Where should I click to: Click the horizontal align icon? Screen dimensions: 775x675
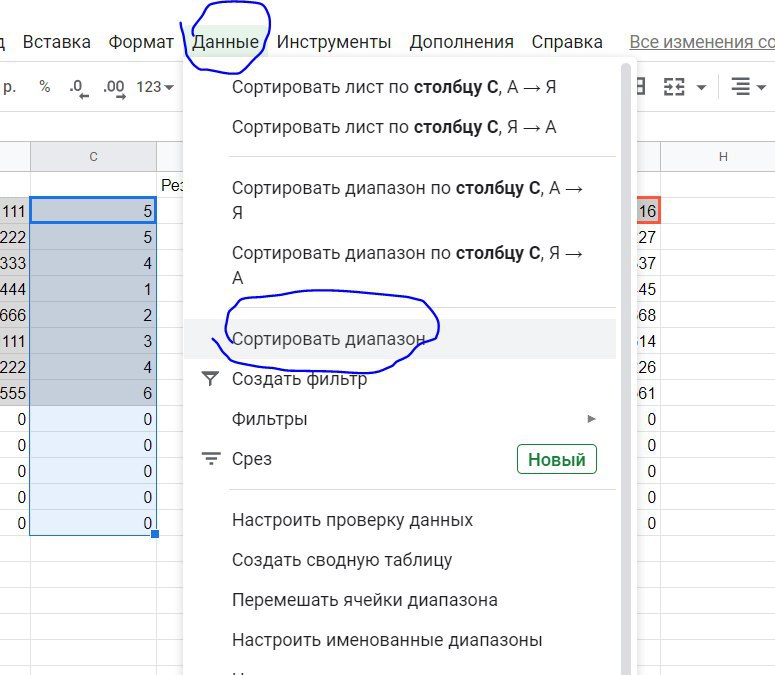point(740,87)
